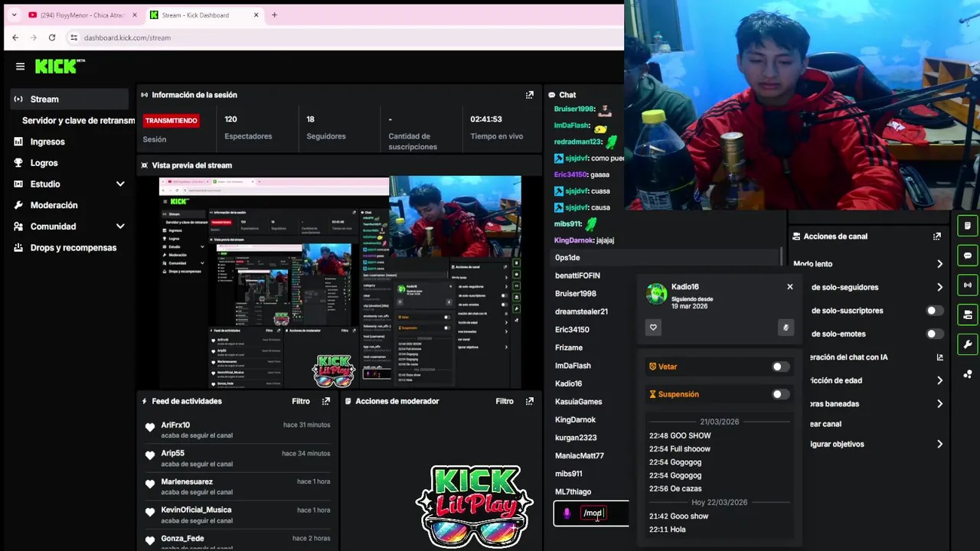Viewport: 980px width, 551px height.
Task: Open the banned words options arrow
Action: pyautogui.click(x=939, y=403)
